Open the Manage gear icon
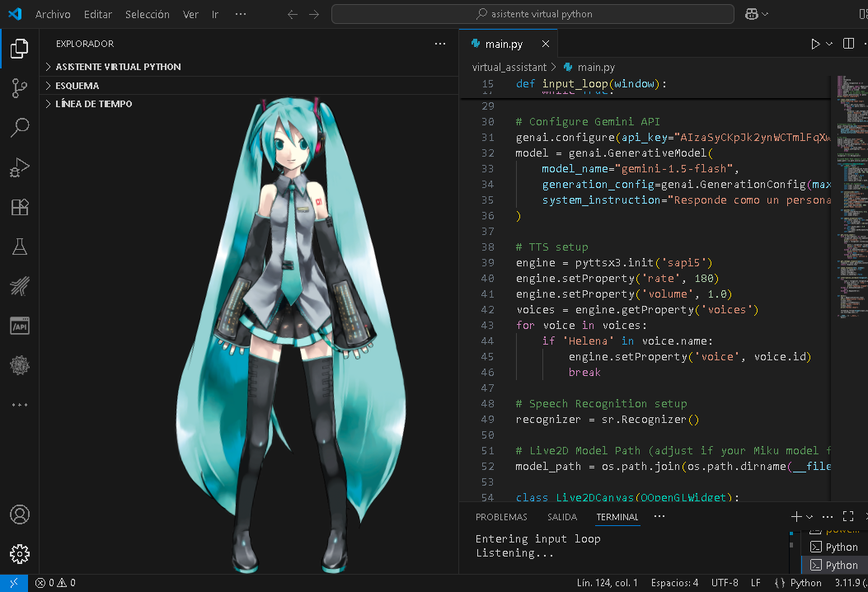868x592 pixels. click(20, 554)
